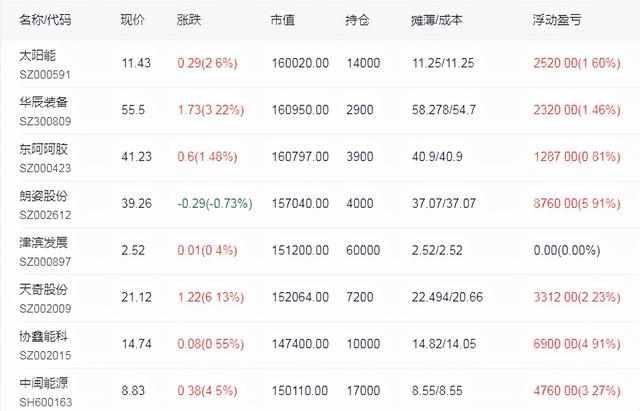
Task: Click the 市值 column header
Action: pos(282,20)
